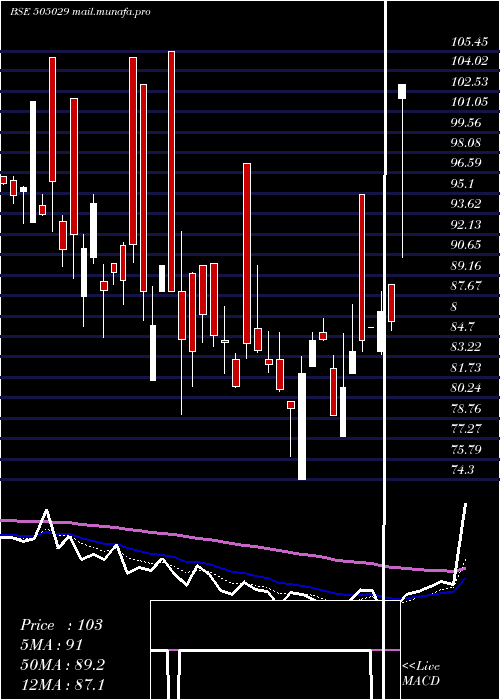
Task: Click the 84.7 price axis label
Action: click(464, 327)
